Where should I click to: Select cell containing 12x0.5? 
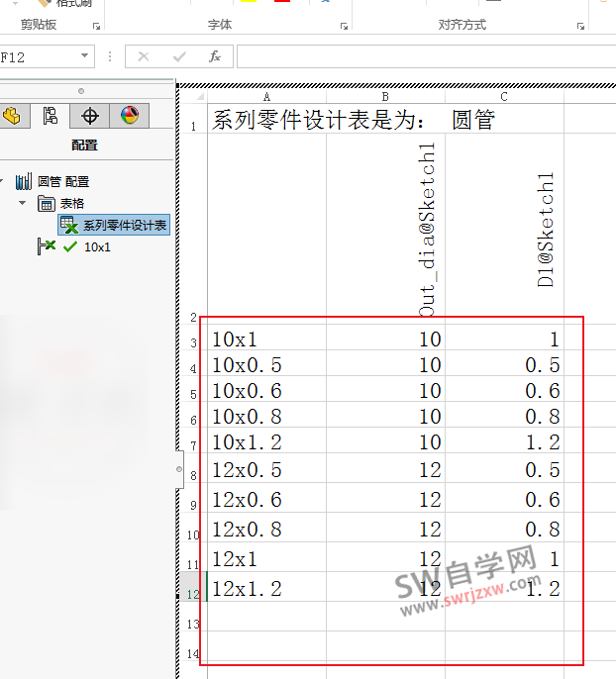[266, 468]
